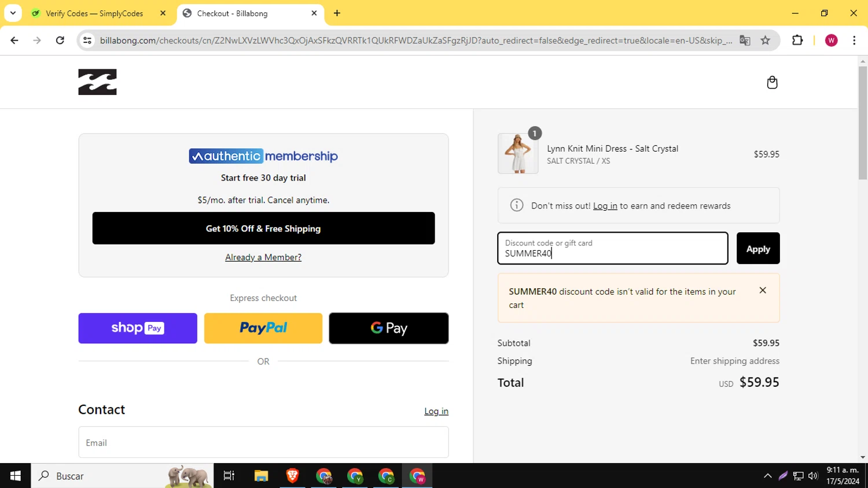Open the volume tray icon
This screenshot has height=488, width=868.
[813, 476]
